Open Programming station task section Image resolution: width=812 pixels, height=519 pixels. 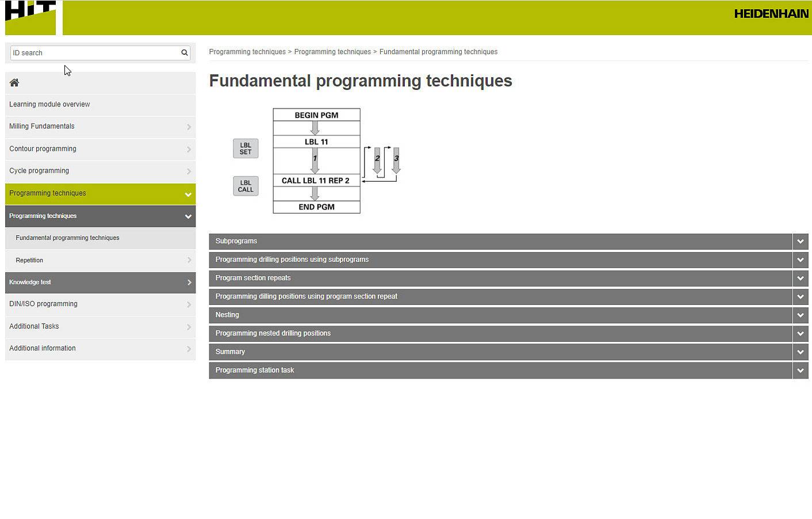(255, 370)
